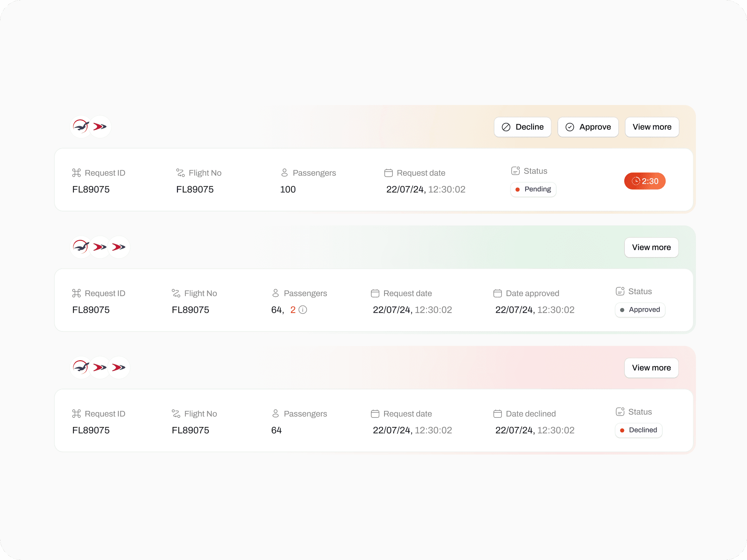Open View more on approved request
The width and height of the screenshot is (747, 560).
coord(651,248)
